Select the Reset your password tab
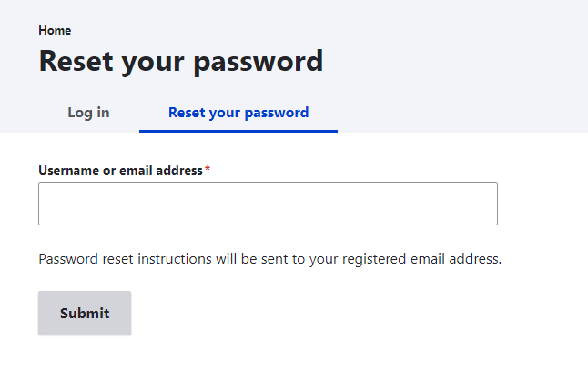This screenshot has width=588, height=390. [x=238, y=113]
